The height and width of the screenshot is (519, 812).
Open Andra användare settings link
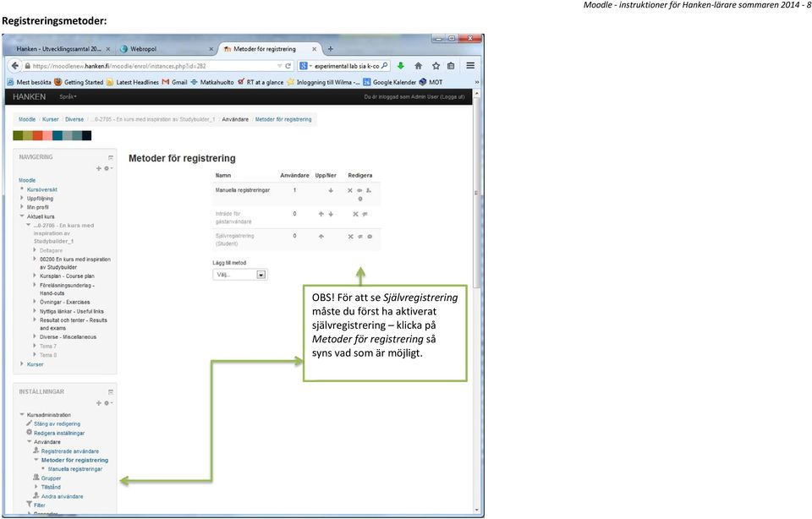pyautogui.click(x=62, y=496)
